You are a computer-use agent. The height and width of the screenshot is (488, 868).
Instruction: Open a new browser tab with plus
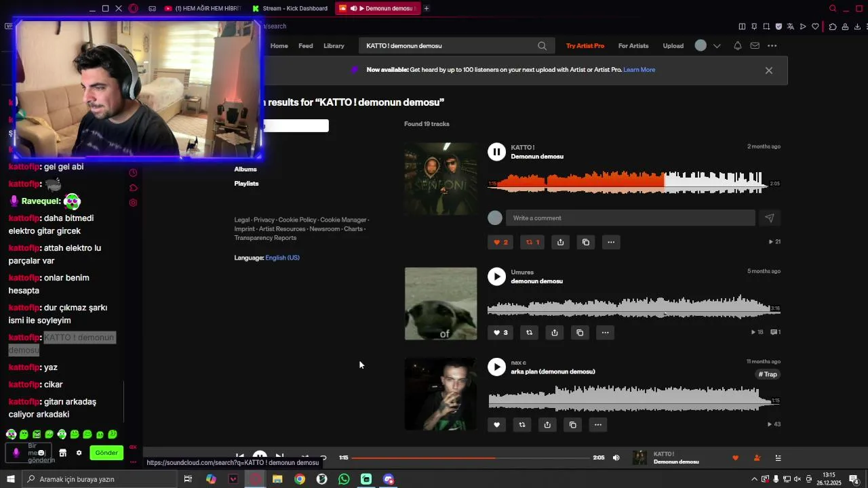point(427,8)
